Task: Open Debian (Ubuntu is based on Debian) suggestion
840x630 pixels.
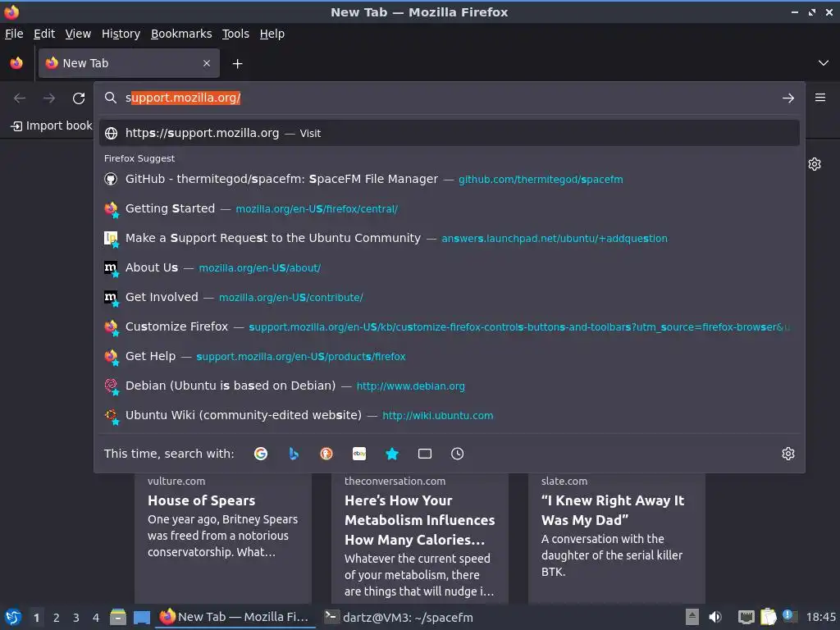Action: 450,386
